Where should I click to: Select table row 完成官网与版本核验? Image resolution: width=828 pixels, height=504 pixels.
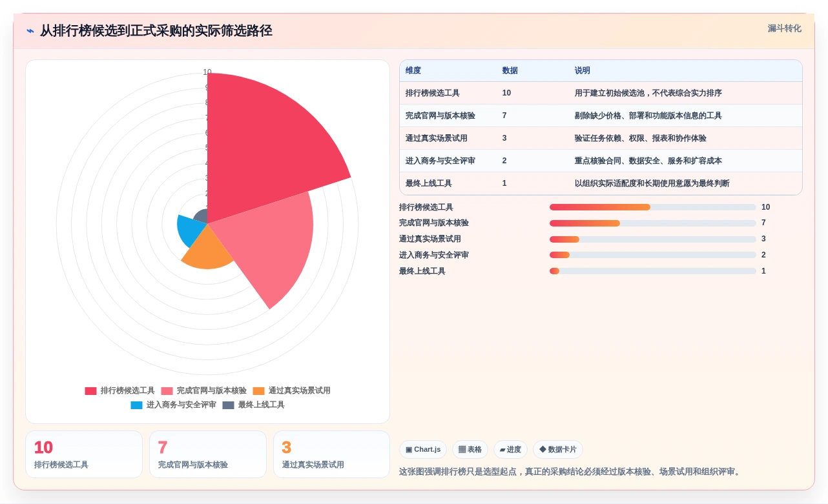pos(601,116)
